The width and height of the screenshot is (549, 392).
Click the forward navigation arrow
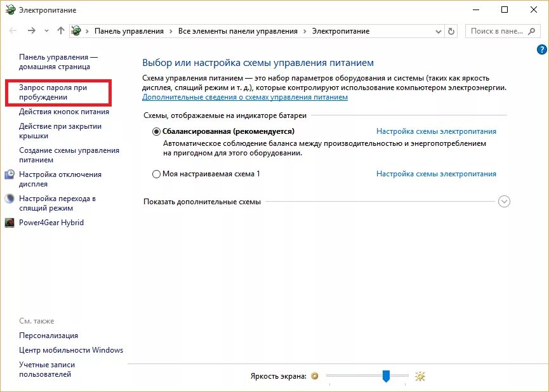coord(32,31)
